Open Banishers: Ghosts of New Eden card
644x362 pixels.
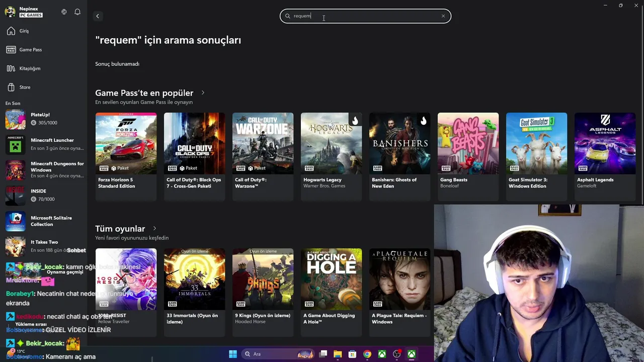click(x=399, y=156)
